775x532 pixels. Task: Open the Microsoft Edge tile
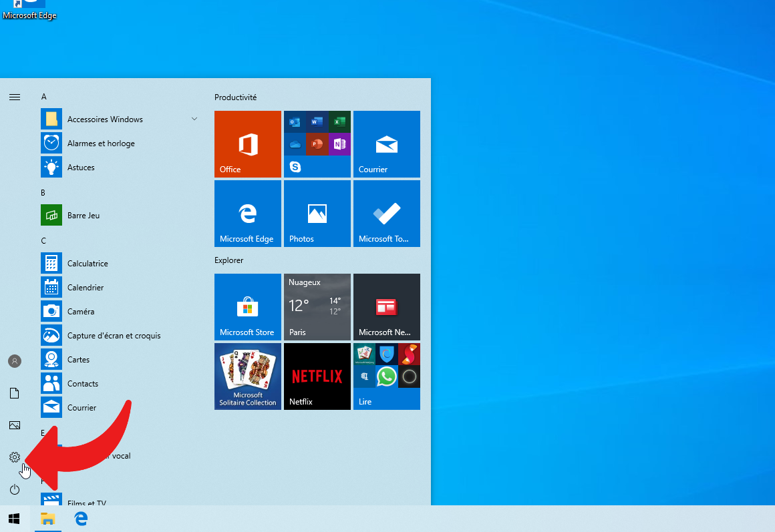pyautogui.click(x=248, y=214)
